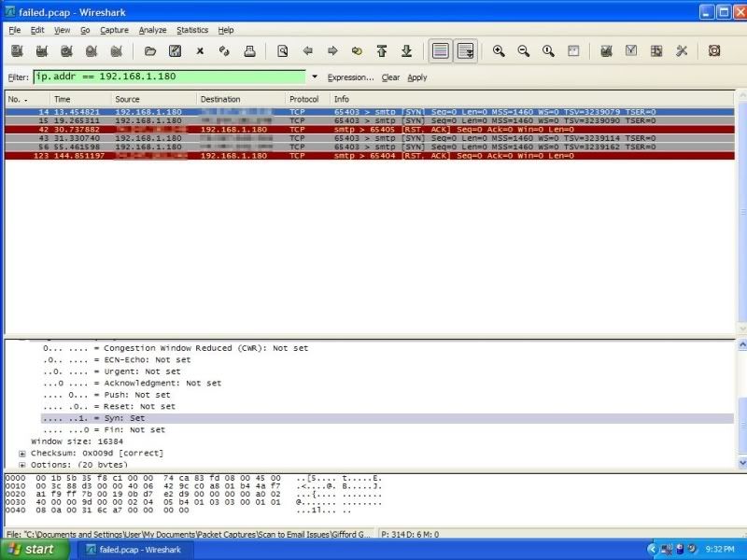Open the Statistics menu
Viewport: 747px width, 560px height.
pos(192,30)
